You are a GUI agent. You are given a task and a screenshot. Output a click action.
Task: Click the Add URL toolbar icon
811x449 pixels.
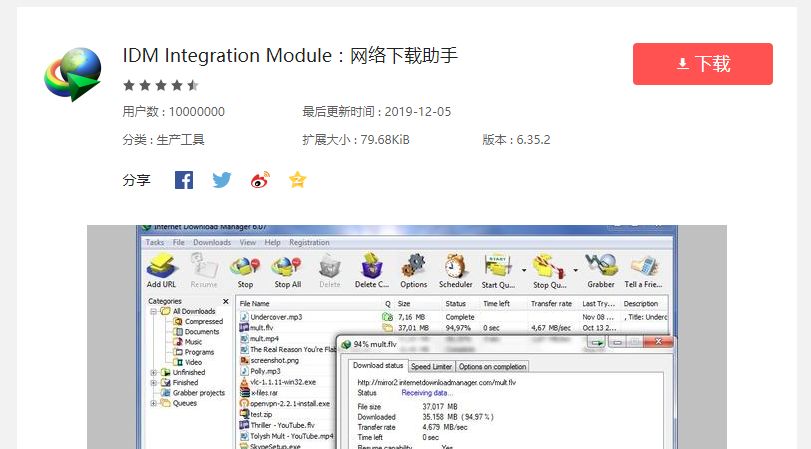161,271
